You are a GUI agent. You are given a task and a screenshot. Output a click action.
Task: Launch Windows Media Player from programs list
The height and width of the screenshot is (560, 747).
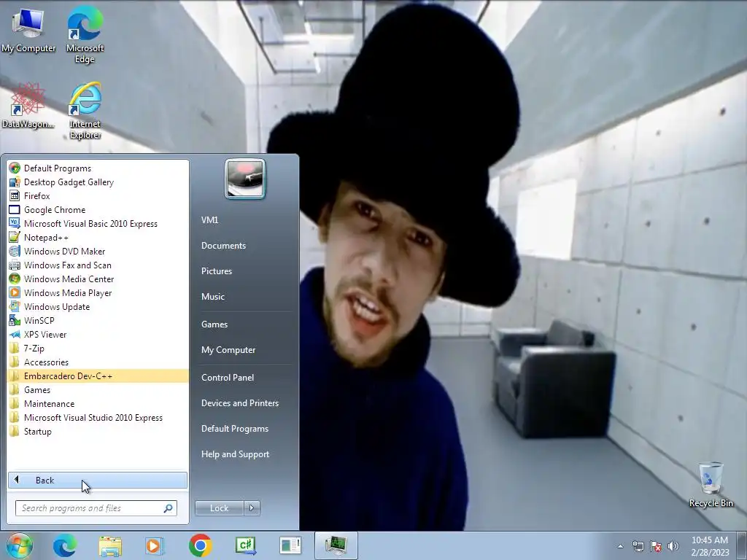pos(98,292)
